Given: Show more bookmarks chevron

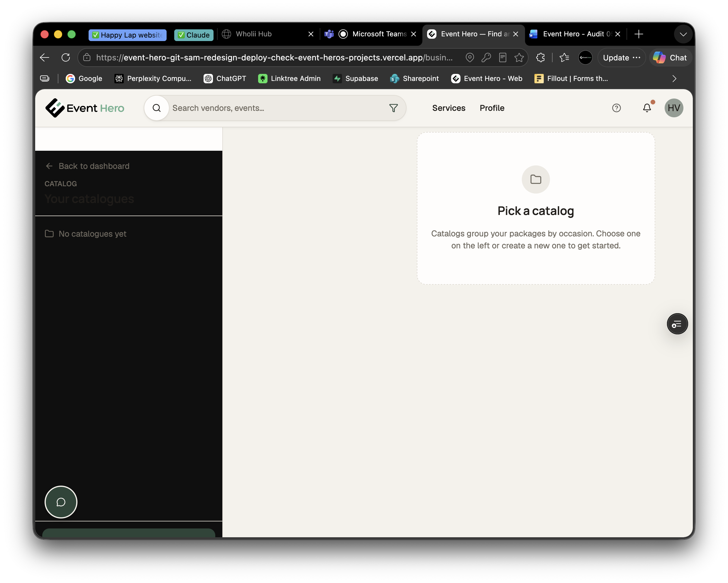Looking at the screenshot, I should tap(674, 79).
